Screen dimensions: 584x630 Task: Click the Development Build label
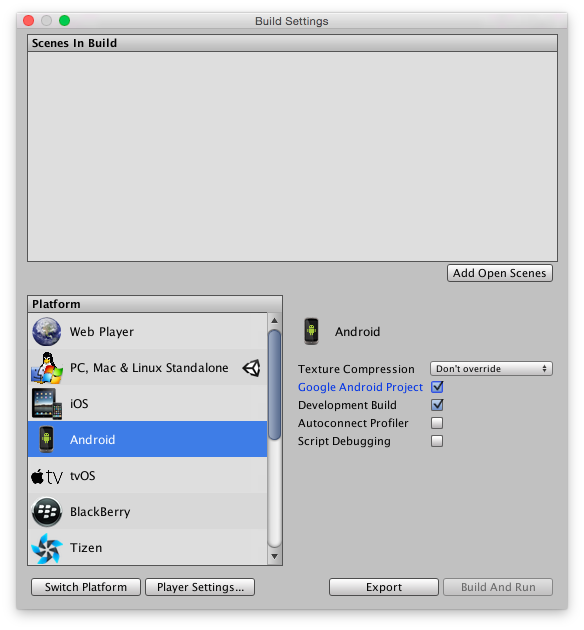[x=347, y=405]
